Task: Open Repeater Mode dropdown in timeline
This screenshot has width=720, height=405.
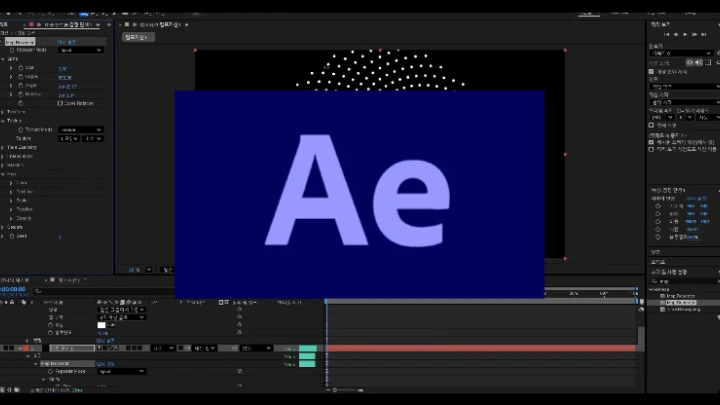Action: [122, 371]
